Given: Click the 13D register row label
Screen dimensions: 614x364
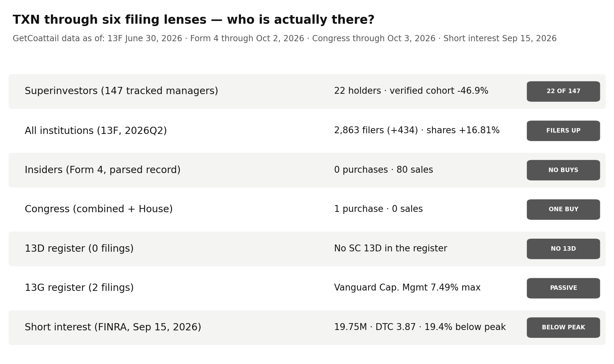Looking at the screenshot, I should (79, 249).
